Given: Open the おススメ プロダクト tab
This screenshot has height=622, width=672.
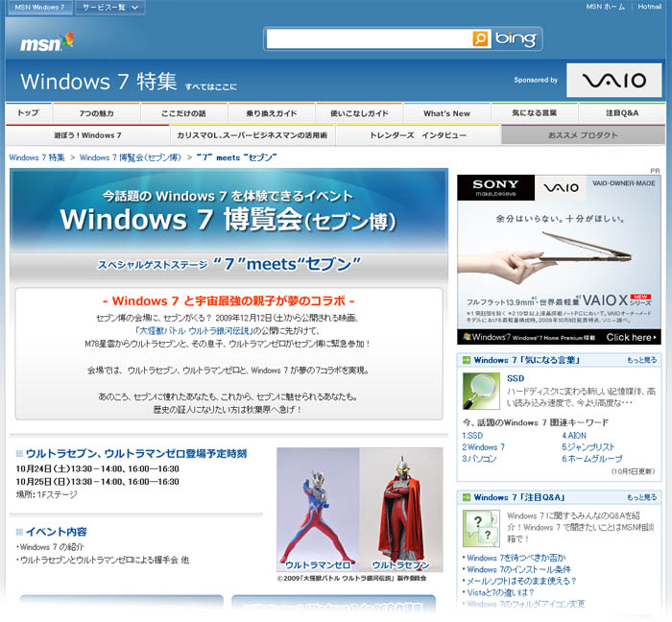Looking at the screenshot, I should (583, 135).
